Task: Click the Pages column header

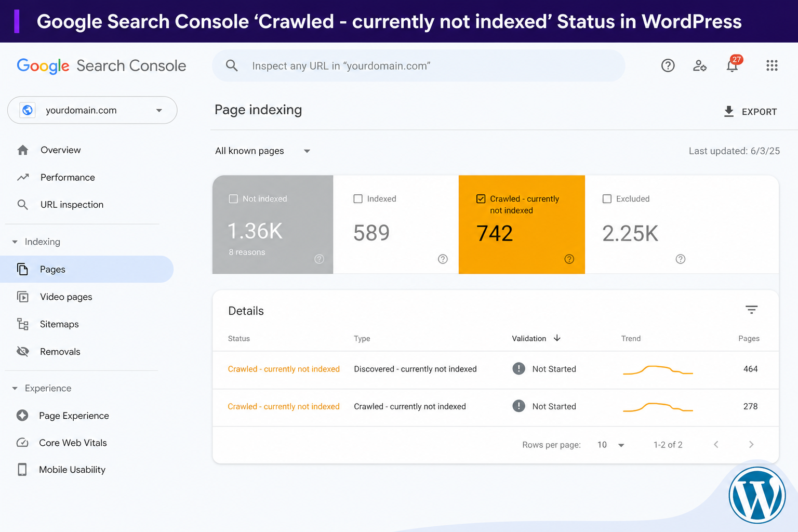Action: point(749,338)
